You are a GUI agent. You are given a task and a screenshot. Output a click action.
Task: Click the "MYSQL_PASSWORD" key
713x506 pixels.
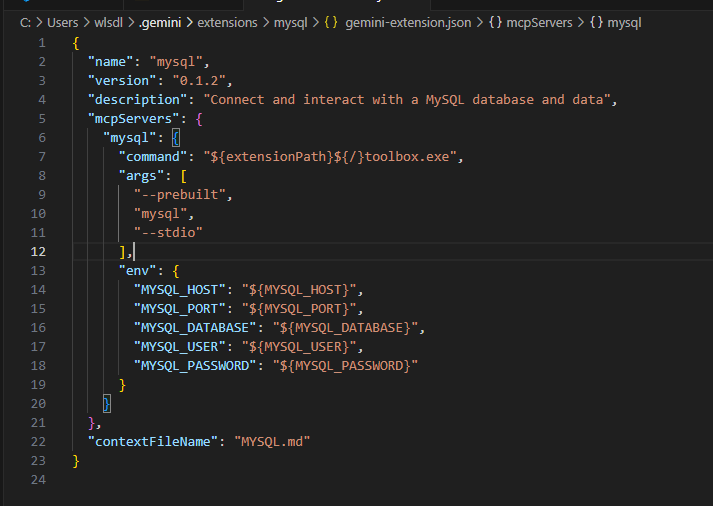[x=196, y=366]
